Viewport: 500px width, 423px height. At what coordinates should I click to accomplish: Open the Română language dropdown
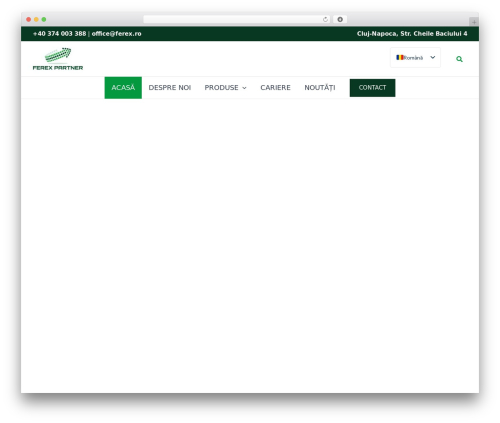(x=415, y=58)
